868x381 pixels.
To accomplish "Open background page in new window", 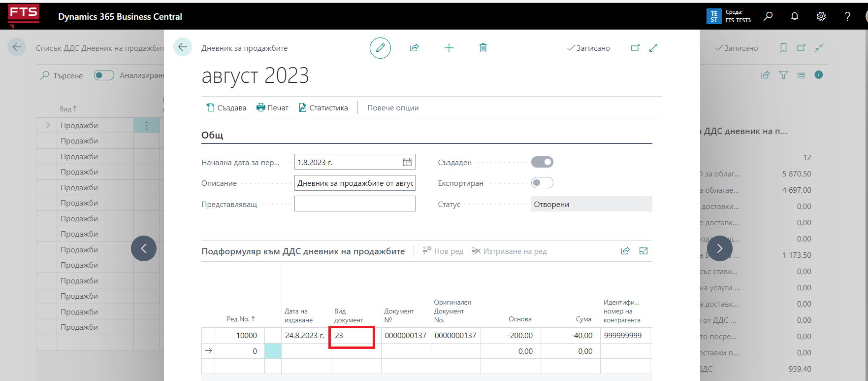I will (x=801, y=48).
